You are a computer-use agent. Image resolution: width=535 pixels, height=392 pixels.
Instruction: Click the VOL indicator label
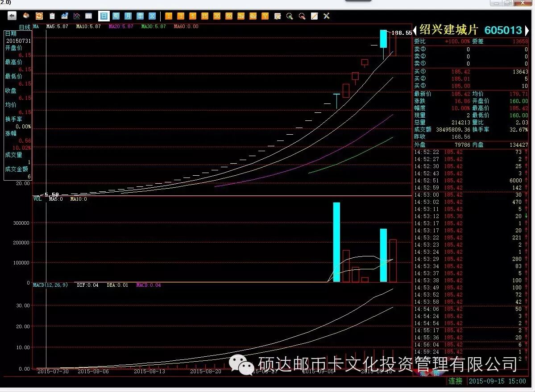click(x=37, y=199)
